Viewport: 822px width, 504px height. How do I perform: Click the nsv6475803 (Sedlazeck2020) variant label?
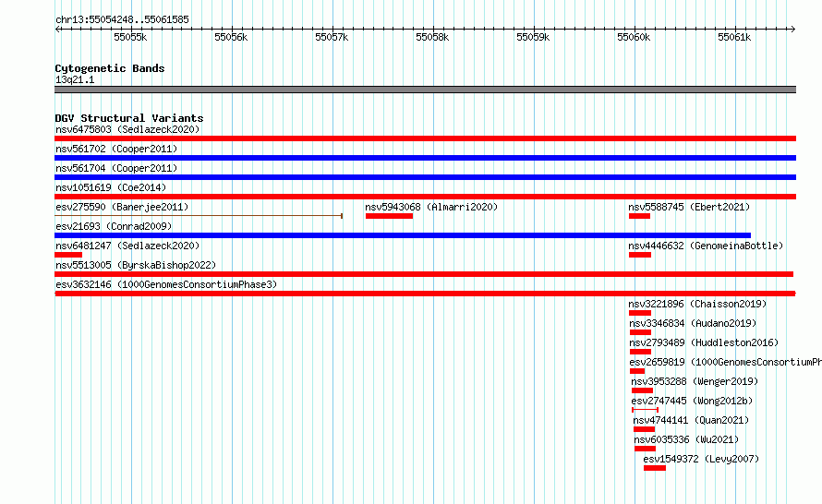pyautogui.click(x=127, y=129)
